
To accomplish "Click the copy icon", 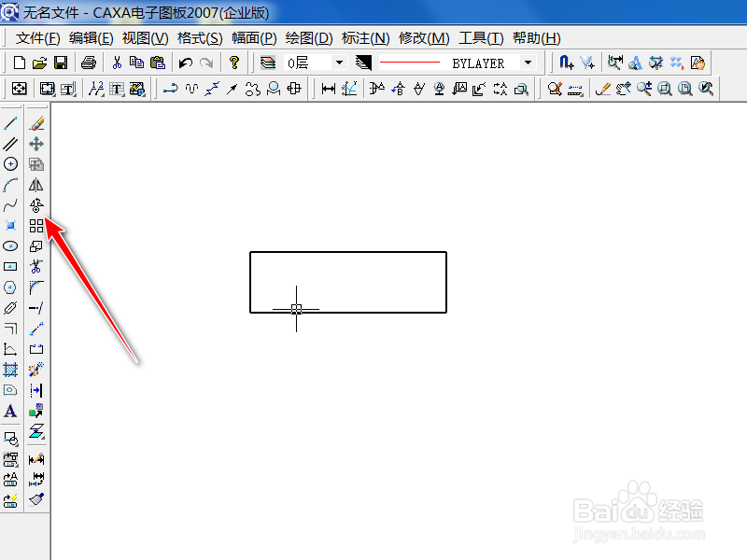I will pos(136,63).
